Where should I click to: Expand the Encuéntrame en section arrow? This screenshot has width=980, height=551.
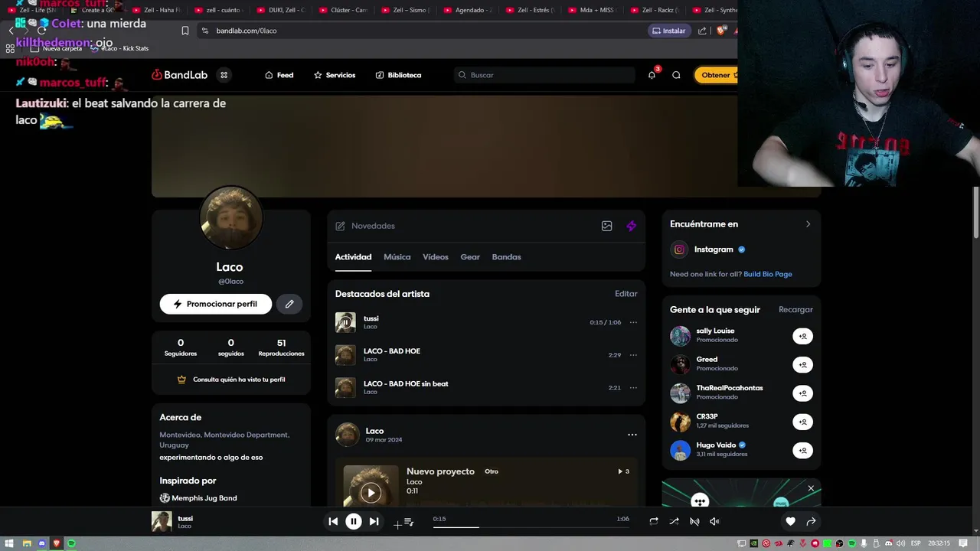[x=808, y=224]
